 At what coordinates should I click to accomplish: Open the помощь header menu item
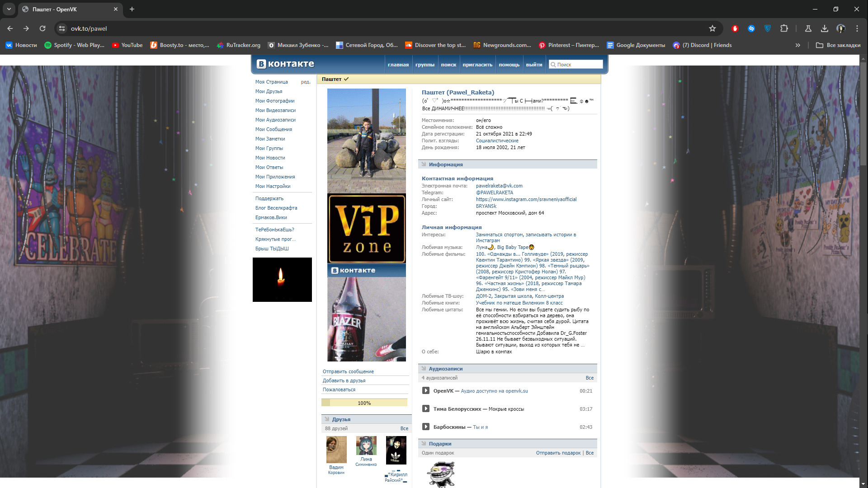tap(509, 65)
